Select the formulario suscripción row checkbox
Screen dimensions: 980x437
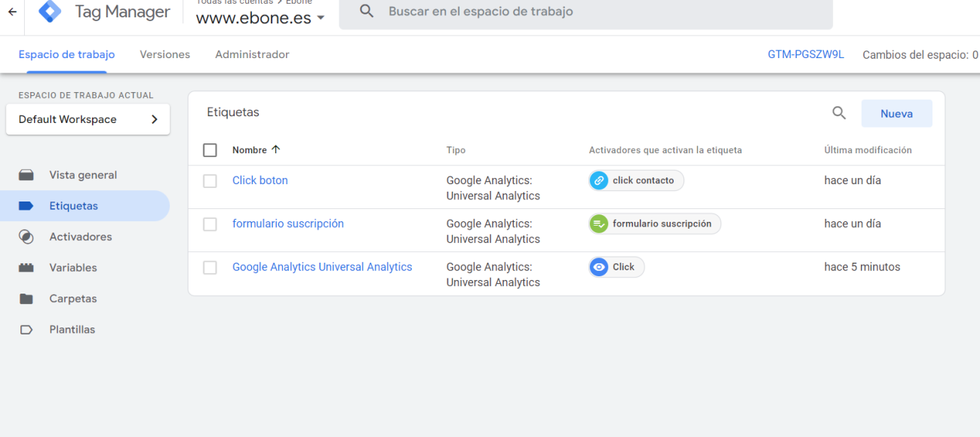pos(210,224)
